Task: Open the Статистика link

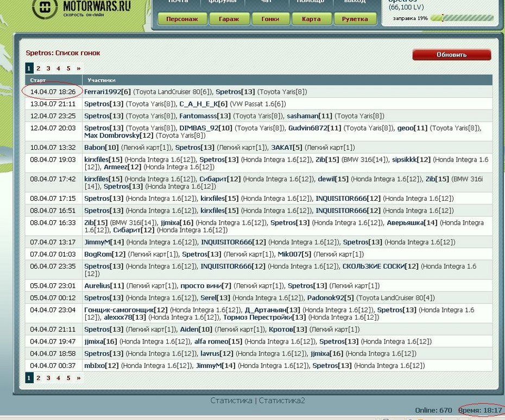Action: coord(231,400)
